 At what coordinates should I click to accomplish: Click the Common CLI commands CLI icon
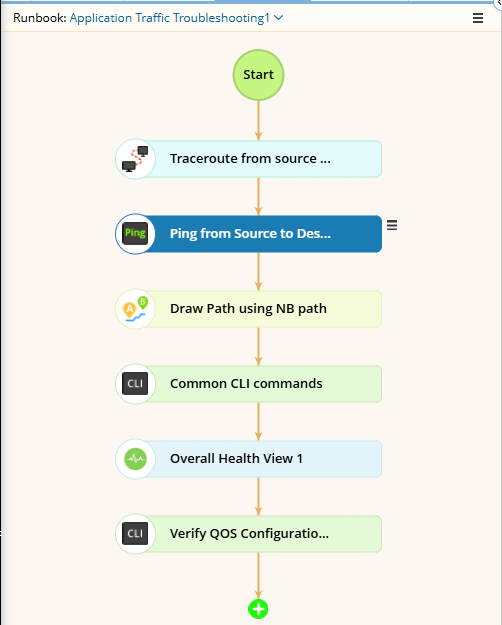pos(135,383)
